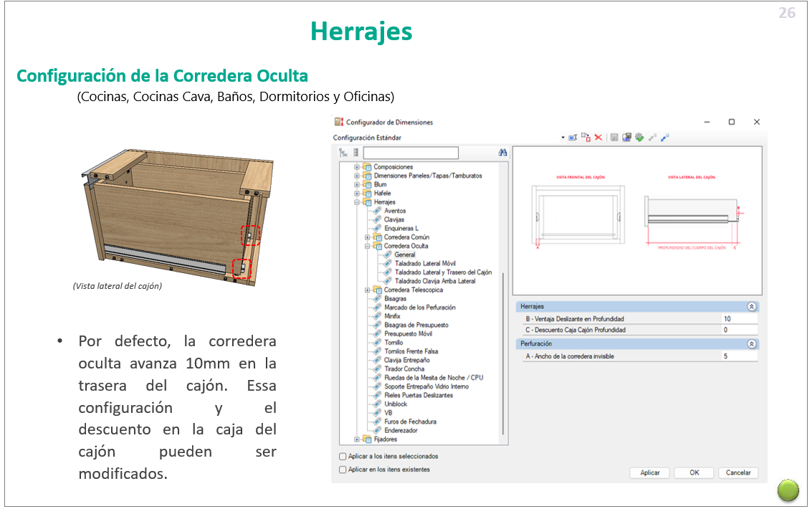Expand the Hafele folder
The width and height of the screenshot is (812, 509).
(357, 193)
